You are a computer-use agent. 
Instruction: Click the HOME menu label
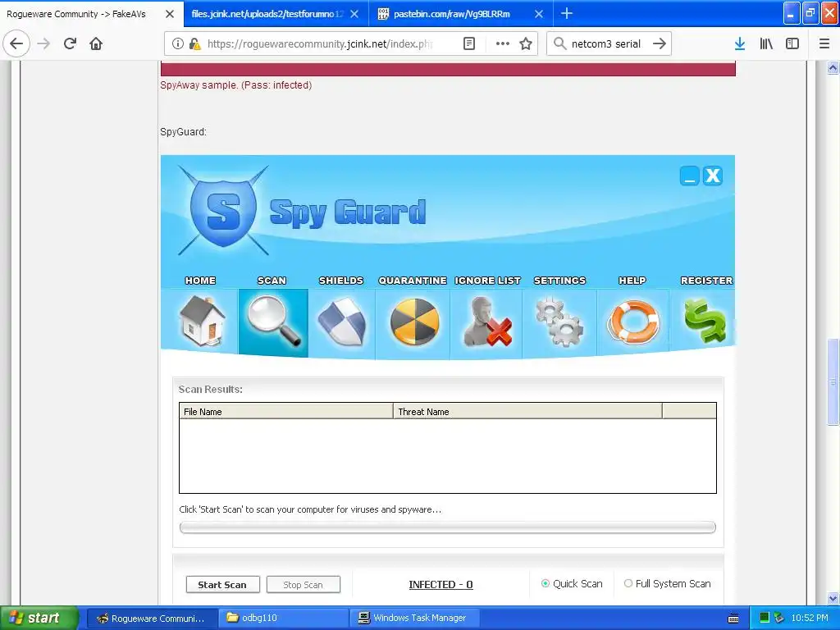[200, 281]
